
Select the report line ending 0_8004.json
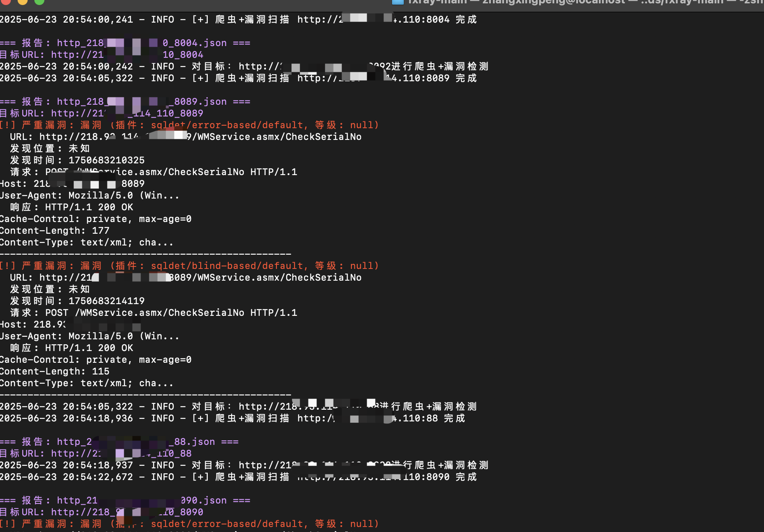(x=125, y=43)
